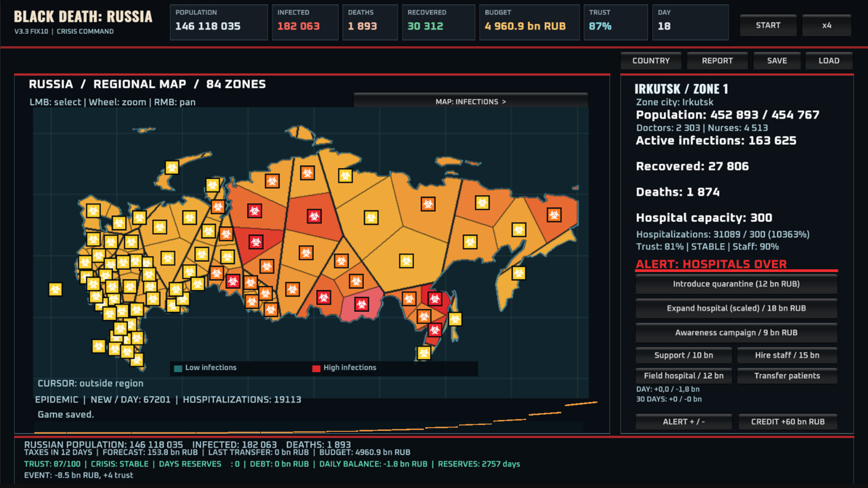
Task: Click the EVENT: -8.5 bn RUB notice
Action: tap(79, 475)
